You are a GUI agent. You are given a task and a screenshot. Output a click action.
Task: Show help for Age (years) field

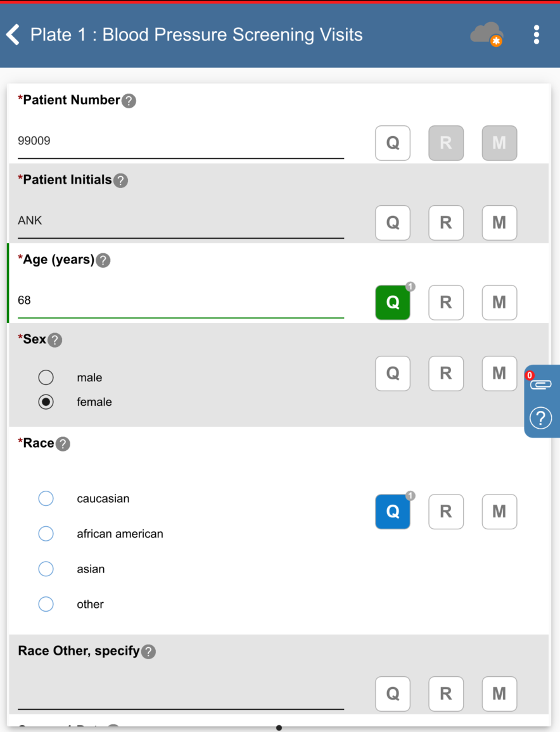pyautogui.click(x=103, y=260)
